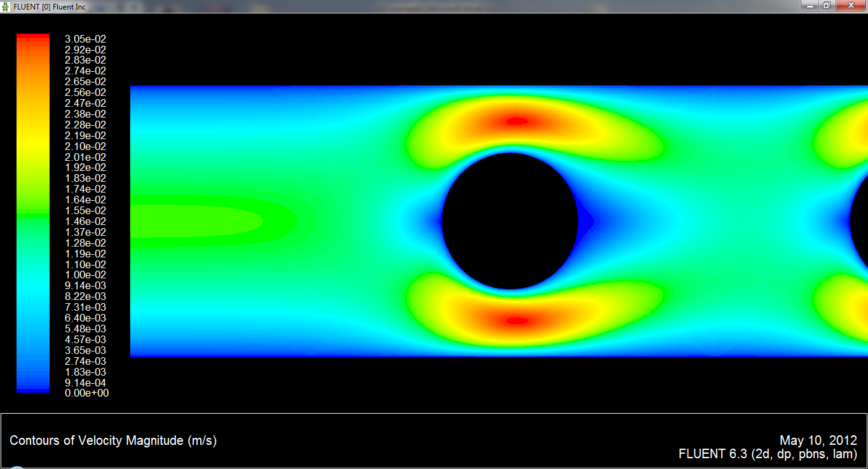This screenshot has height=469, width=868.
Task: Select legend value 1.74e-02
Action: tap(86, 189)
